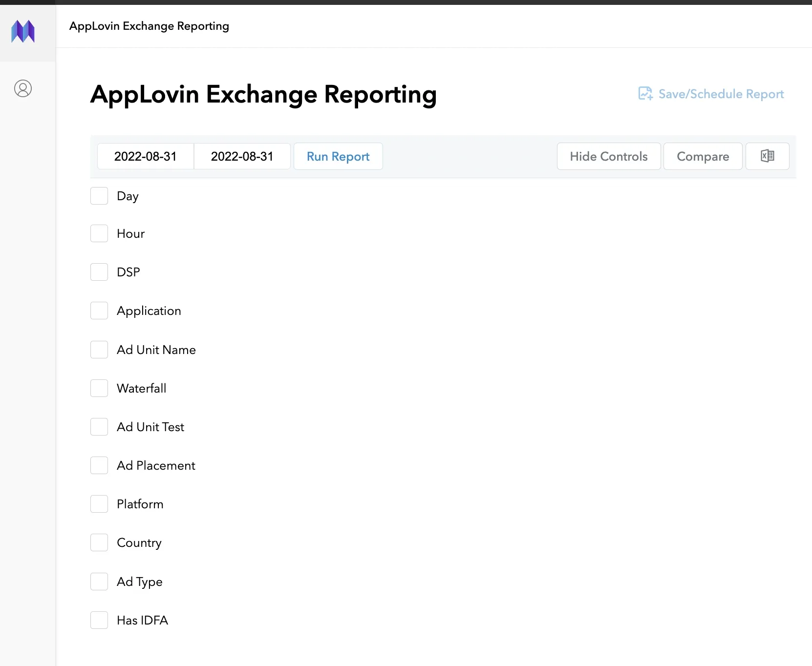Screen dimensions: 812x666
Task: Hide the report controls
Action: click(x=608, y=156)
